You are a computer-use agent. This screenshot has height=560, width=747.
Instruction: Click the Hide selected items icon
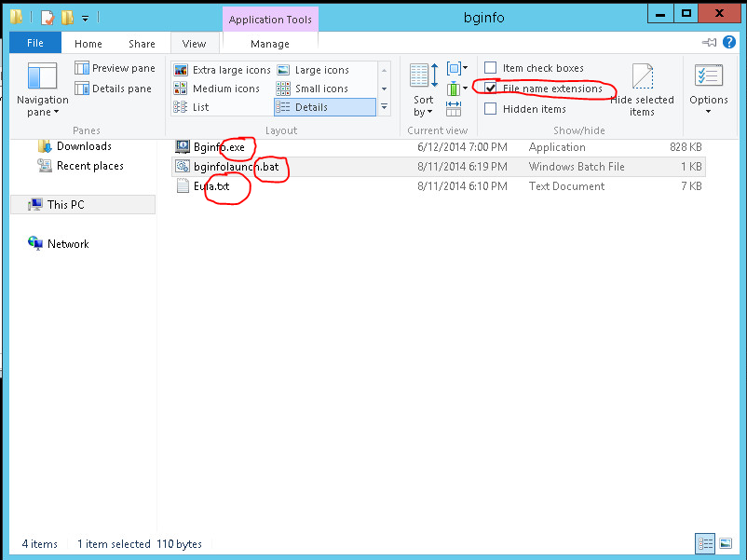[x=642, y=76]
